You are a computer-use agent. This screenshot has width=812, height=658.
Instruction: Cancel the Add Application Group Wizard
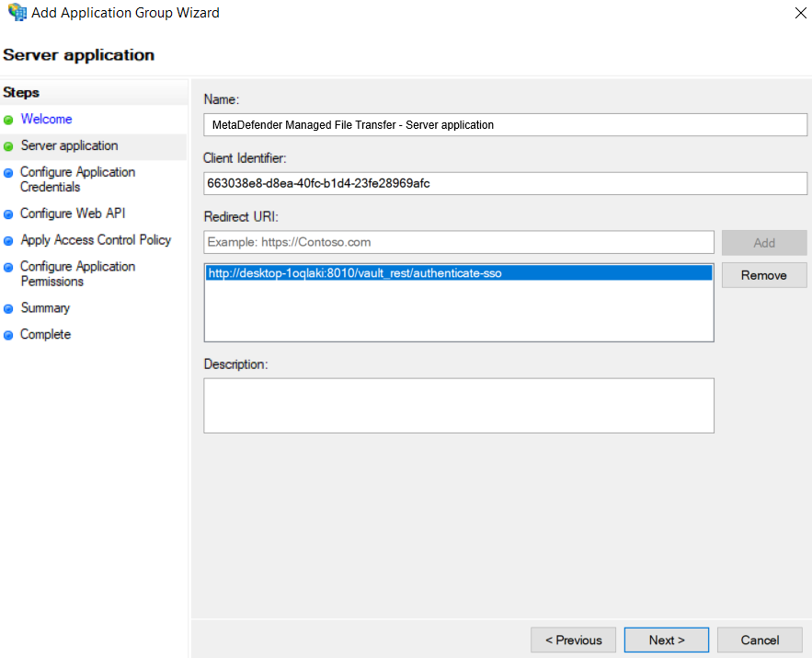pos(760,640)
